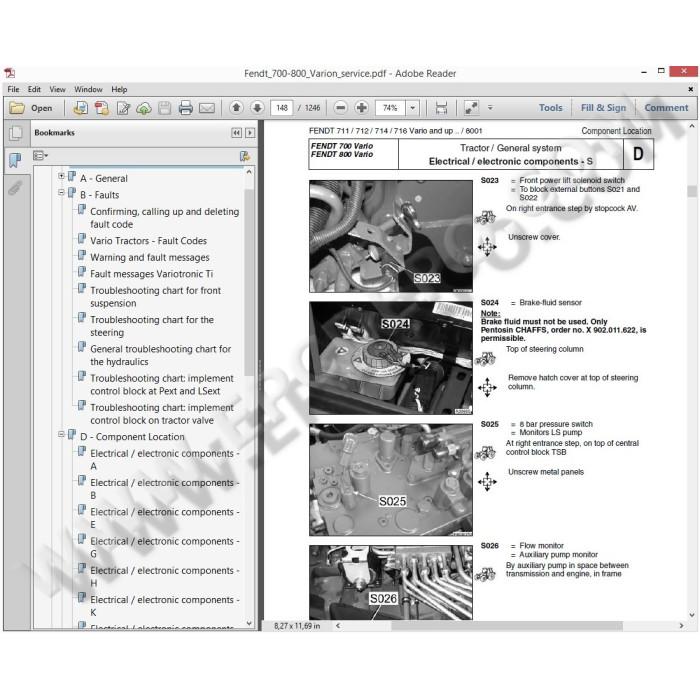Close the document with small X
This screenshot has height=700, width=700.
(x=691, y=89)
